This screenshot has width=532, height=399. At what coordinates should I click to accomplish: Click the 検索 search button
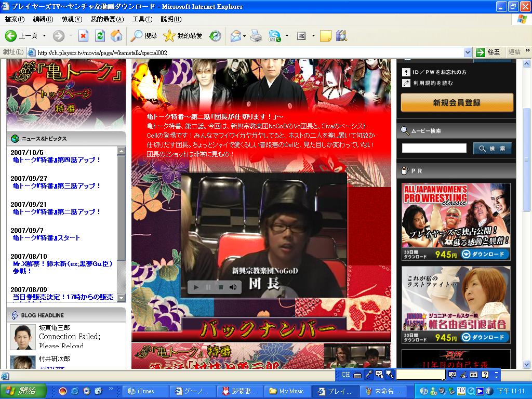click(x=493, y=148)
